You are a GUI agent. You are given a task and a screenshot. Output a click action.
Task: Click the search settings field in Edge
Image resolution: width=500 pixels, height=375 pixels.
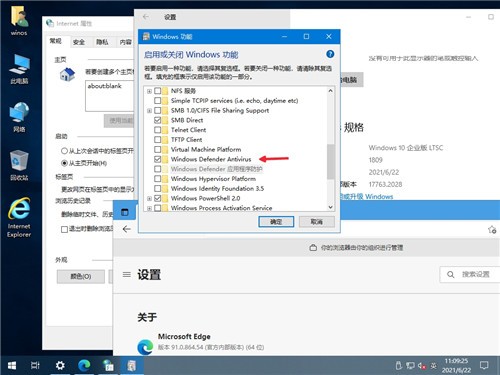pos(470,275)
